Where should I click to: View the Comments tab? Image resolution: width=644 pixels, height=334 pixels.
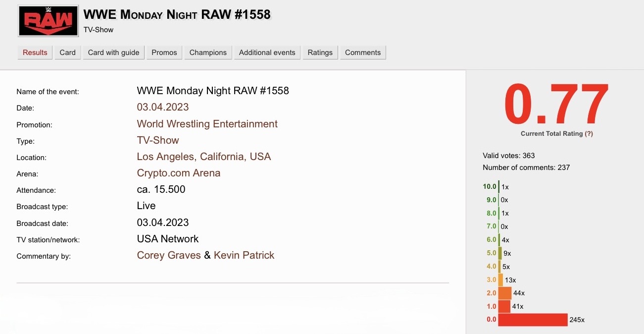363,53
